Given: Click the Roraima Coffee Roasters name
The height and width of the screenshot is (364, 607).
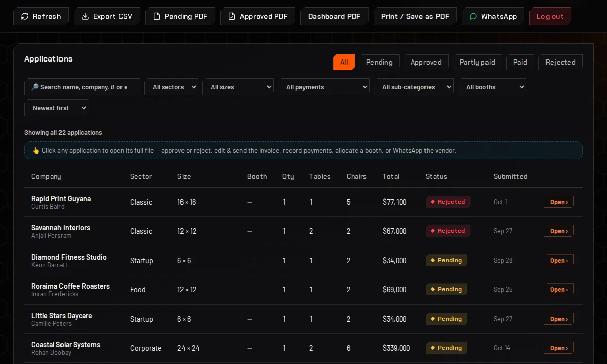Looking at the screenshot, I should tap(71, 286).
